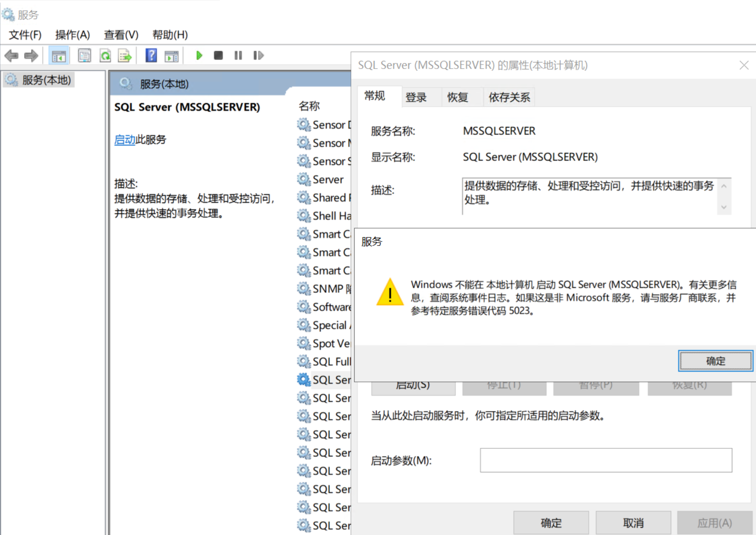
Task: Toggle the show/hide console tree icon
Action: click(59, 56)
